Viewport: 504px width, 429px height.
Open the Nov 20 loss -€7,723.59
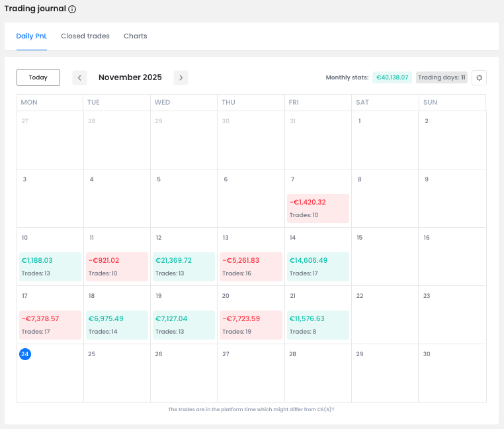pos(251,324)
